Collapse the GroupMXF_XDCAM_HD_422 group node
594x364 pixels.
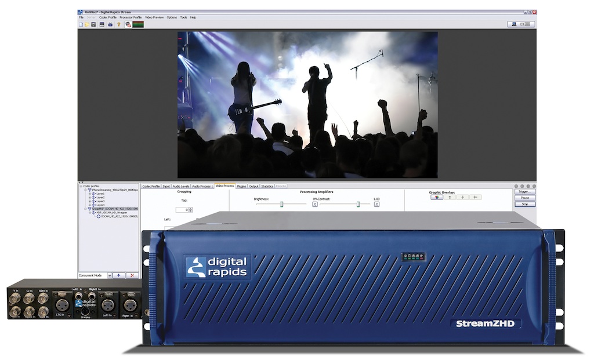(85, 209)
